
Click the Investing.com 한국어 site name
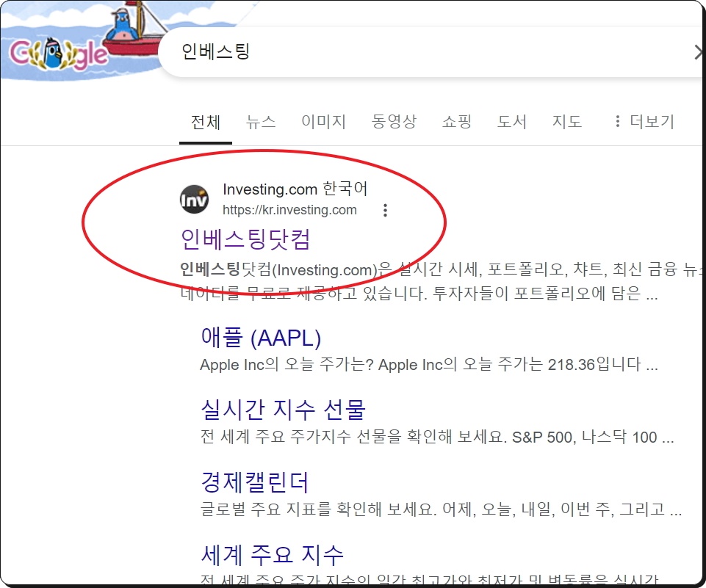point(295,189)
